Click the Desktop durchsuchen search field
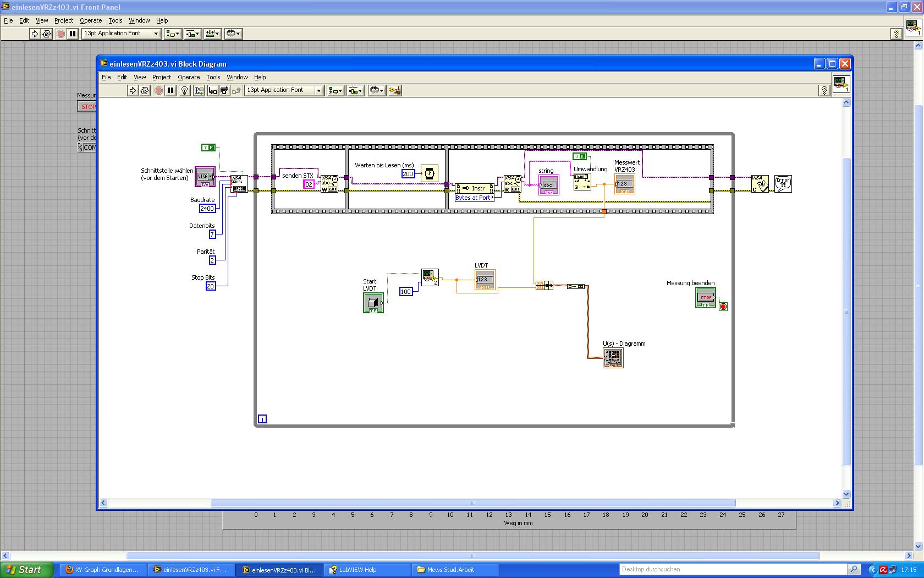Viewport: 924px width, 578px height. click(733, 570)
